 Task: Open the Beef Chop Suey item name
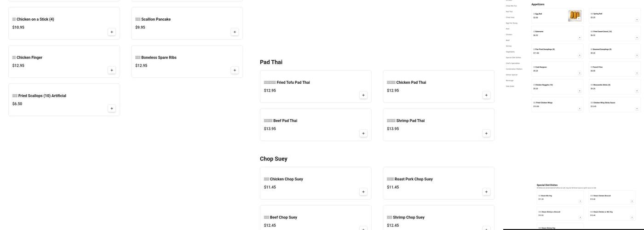(x=283, y=218)
